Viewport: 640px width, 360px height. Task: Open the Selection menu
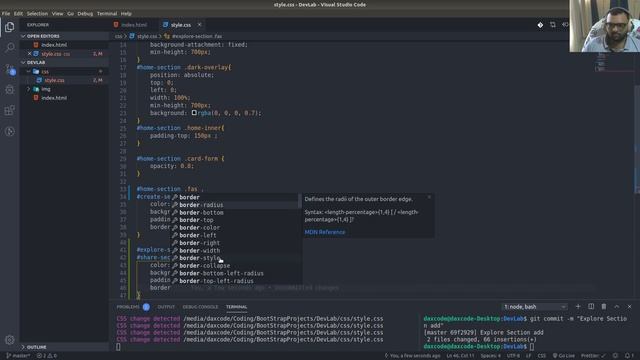[37, 13]
